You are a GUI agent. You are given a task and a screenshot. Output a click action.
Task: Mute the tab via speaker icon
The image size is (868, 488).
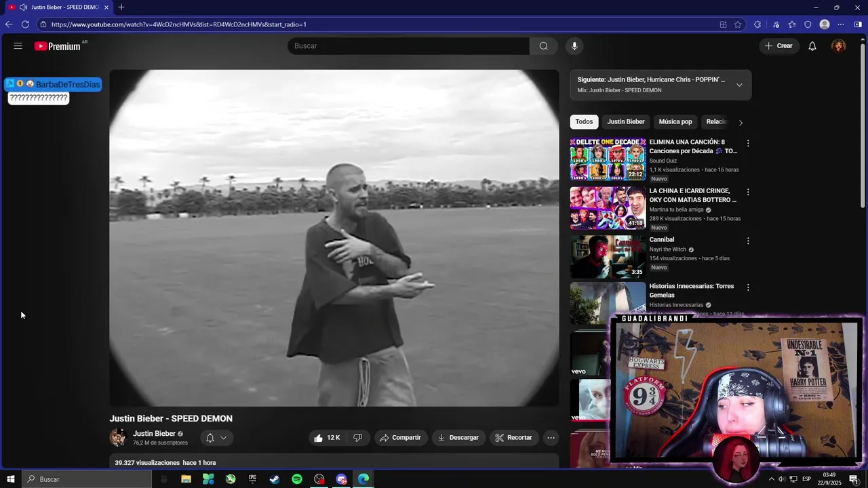coord(23,7)
